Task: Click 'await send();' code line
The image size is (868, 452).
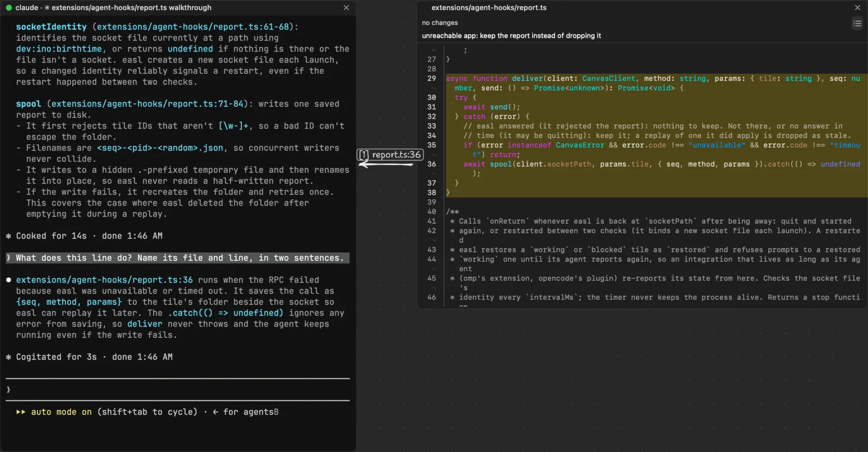Action: click(x=492, y=107)
